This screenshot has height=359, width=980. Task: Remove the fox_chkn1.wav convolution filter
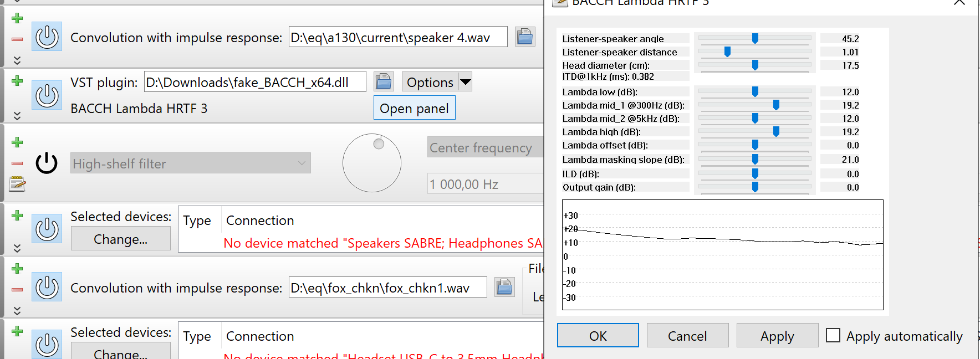point(17,290)
